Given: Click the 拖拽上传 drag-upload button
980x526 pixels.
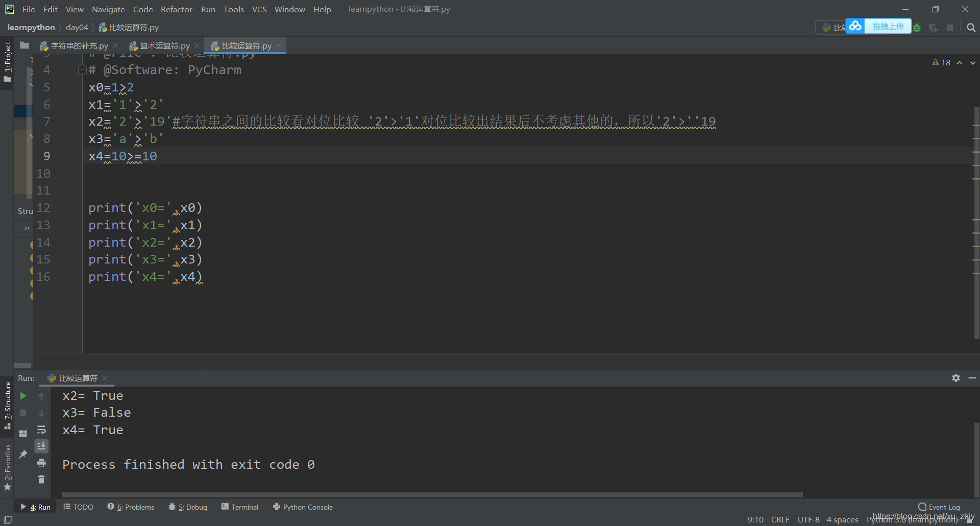Looking at the screenshot, I should [x=888, y=26].
